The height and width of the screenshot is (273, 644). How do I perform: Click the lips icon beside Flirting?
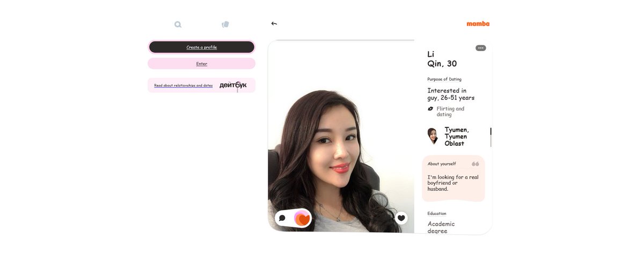coord(430,109)
